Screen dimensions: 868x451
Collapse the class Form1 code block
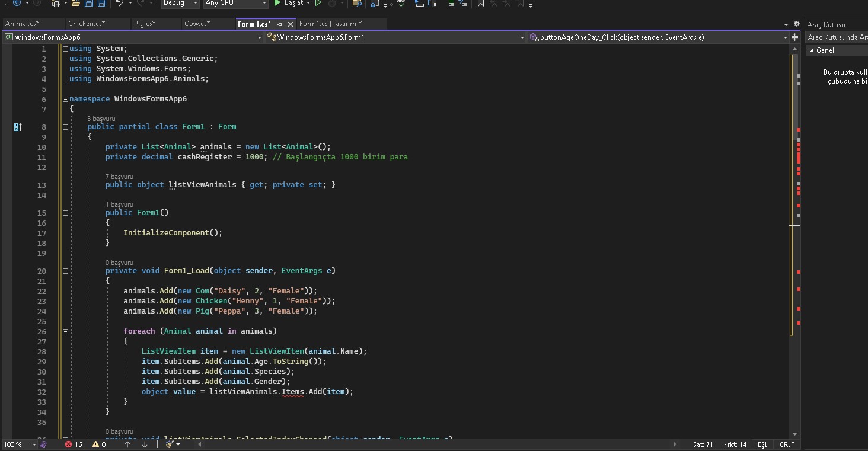(x=65, y=127)
